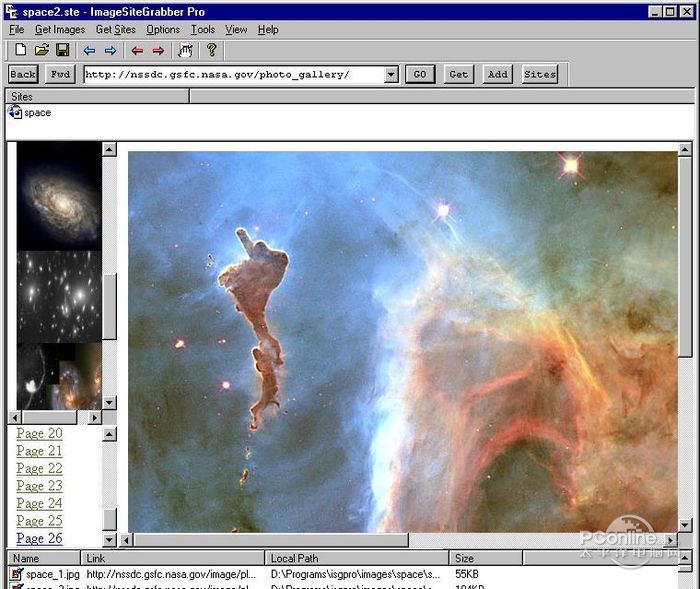Click the hand grab toolbar icon
This screenshot has height=589, width=700.
pos(185,50)
